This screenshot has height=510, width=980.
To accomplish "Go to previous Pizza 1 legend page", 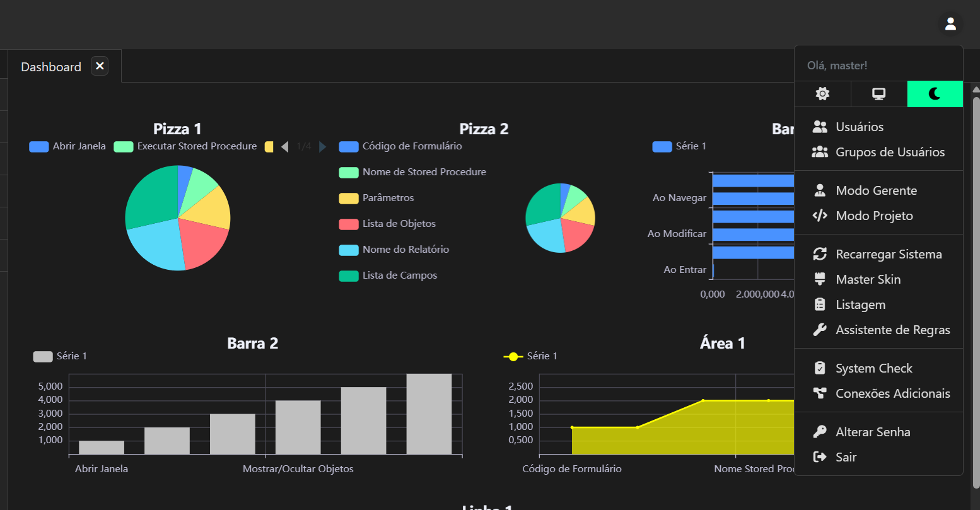I will [284, 146].
